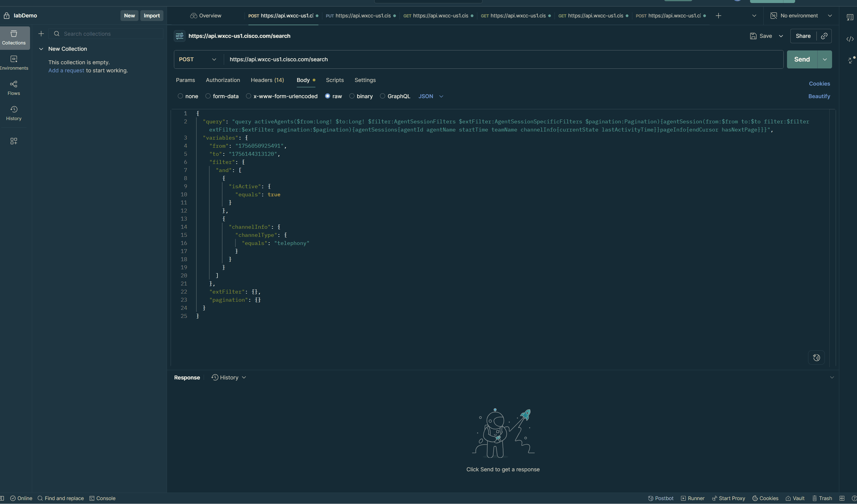857x504 pixels.
Task: Click the Share button
Action: pos(803,36)
